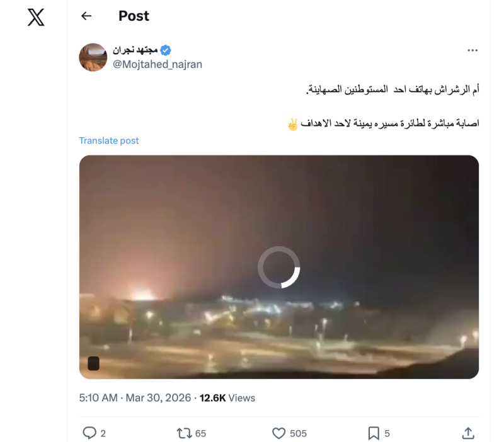Open the Mojtahed_najran profile avatar
504x442 pixels.
93,57
